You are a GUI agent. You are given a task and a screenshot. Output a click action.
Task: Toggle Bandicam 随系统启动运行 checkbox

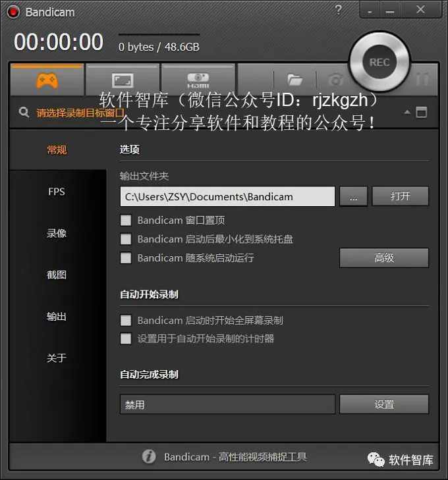pos(126,257)
